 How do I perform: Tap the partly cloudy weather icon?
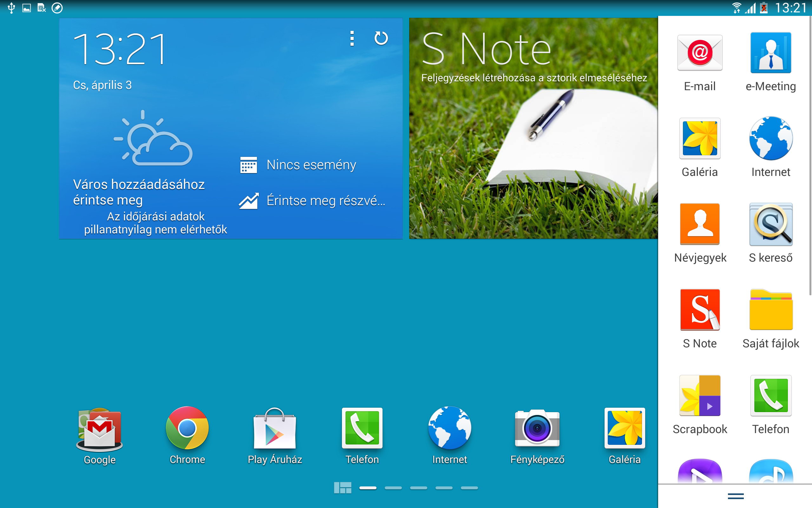tap(153, 138)
